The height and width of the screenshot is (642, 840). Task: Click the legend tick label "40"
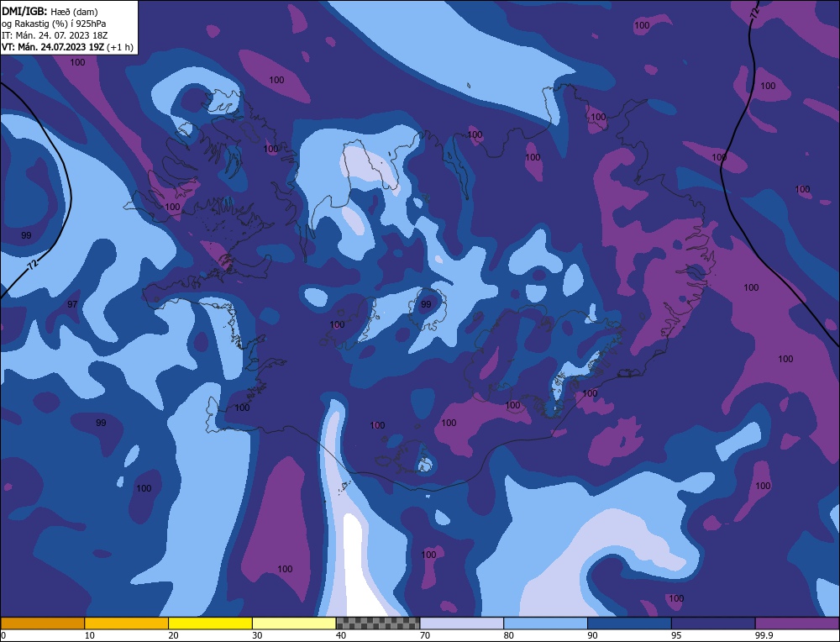point(341,635)
